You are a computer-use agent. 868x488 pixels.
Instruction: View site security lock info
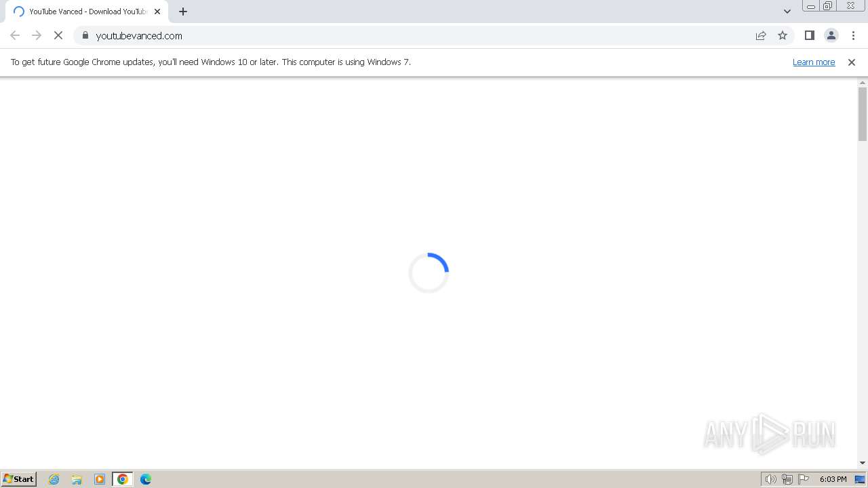click(x=85, y=35)
